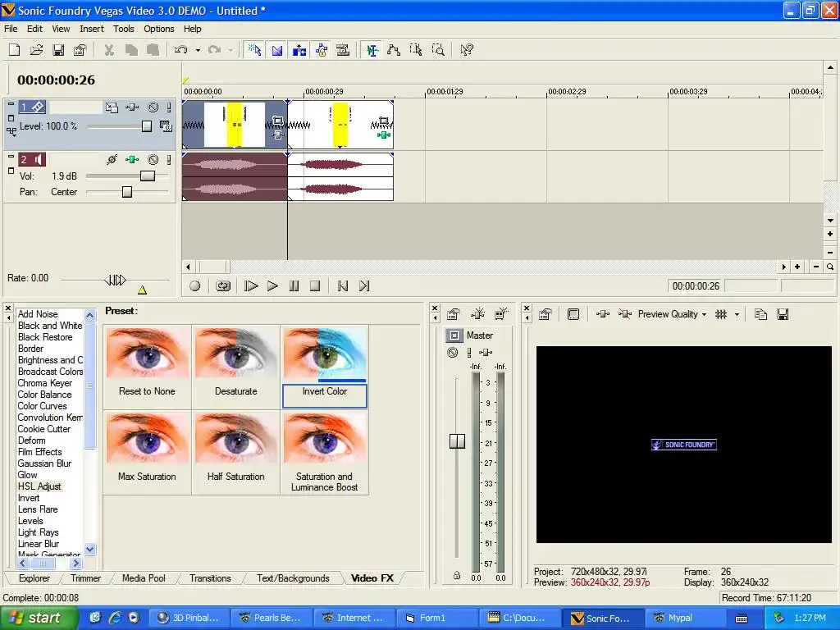Click the Record button
Screen dimensions: 840x630
click(195, 286)
